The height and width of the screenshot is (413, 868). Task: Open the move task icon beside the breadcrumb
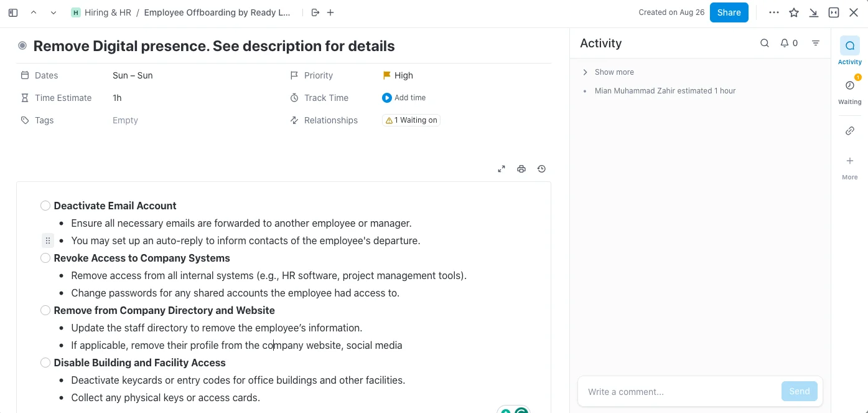click(x=315, y=12)
